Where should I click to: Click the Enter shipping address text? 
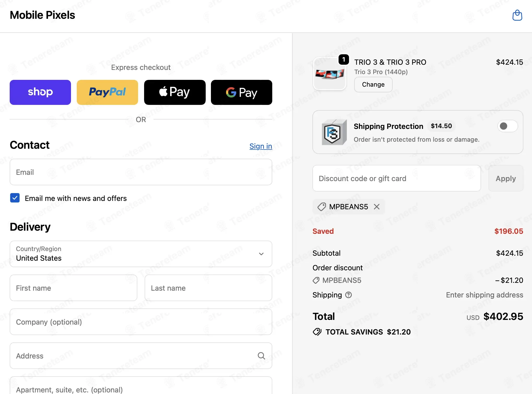tap(484, 295)
